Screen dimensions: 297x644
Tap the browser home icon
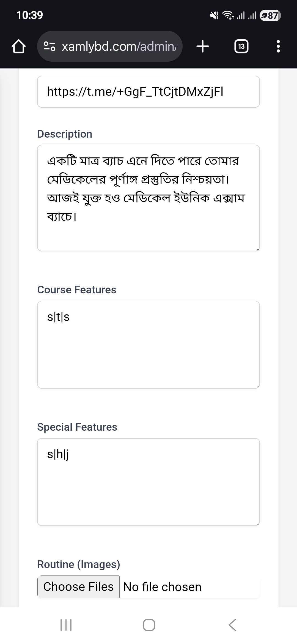pos(19,46)
